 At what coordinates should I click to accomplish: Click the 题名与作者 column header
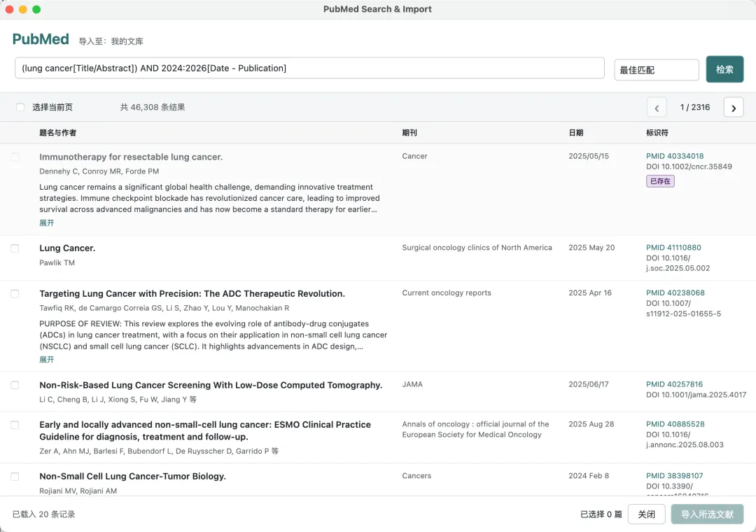58,132
